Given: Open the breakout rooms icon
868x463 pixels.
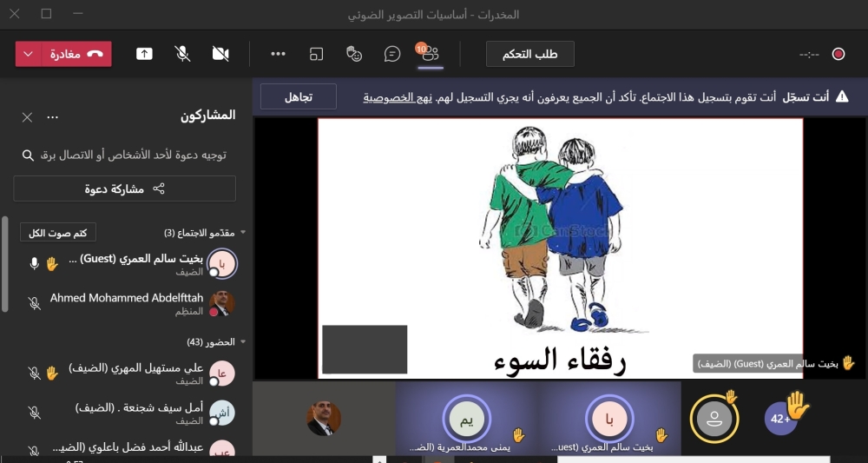Looking at the screenshot, I should [316, 54].
